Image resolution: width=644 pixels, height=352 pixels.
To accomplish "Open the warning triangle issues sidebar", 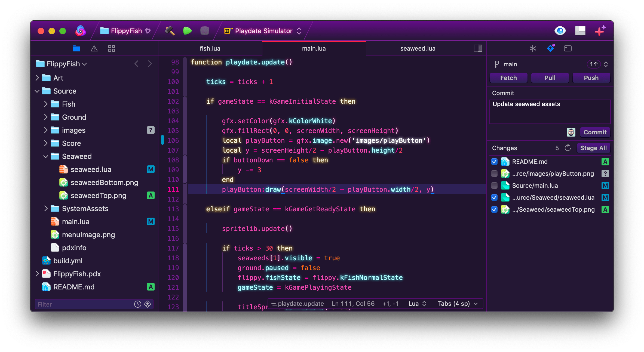I will tap(94, 49).
